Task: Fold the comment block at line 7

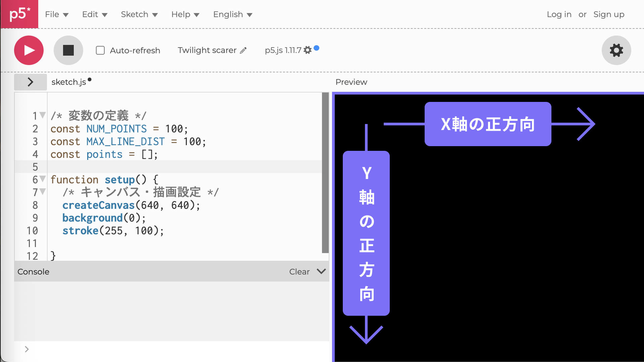Action: pyautogui.click(x=43, y=192)
